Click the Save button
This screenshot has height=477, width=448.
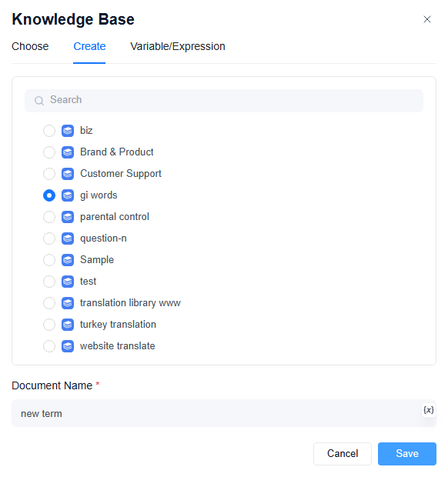pos(407,454)
